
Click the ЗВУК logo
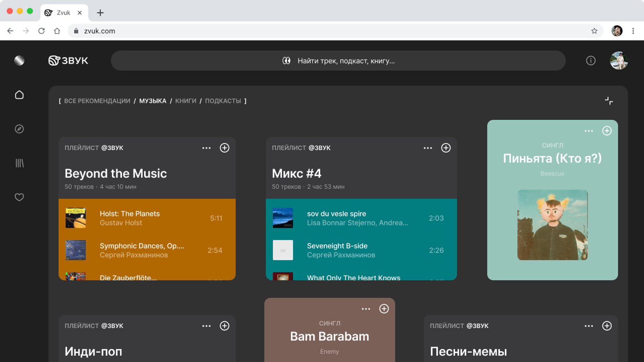[68, 61]
